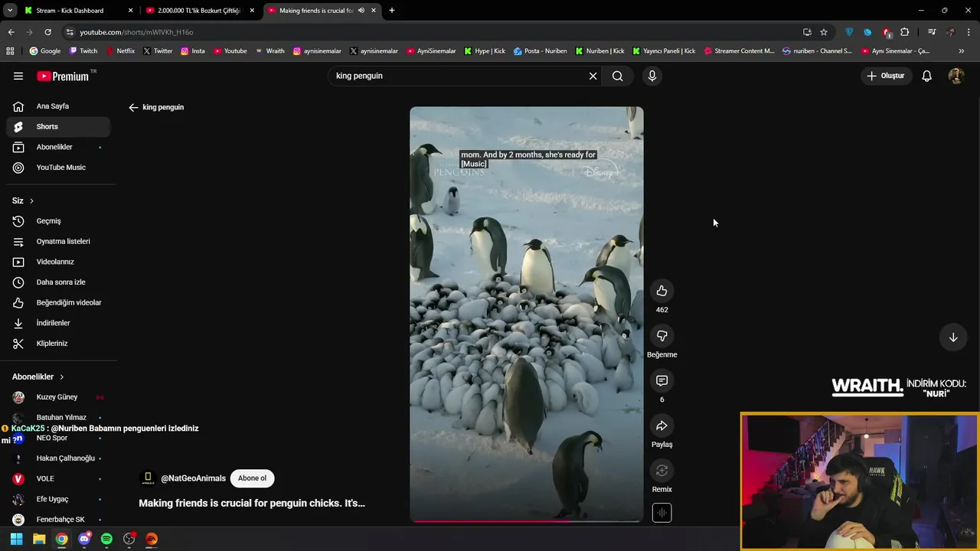980x551 pixels.
Task: Clear the search box with the X
Action: coord(593,76)
